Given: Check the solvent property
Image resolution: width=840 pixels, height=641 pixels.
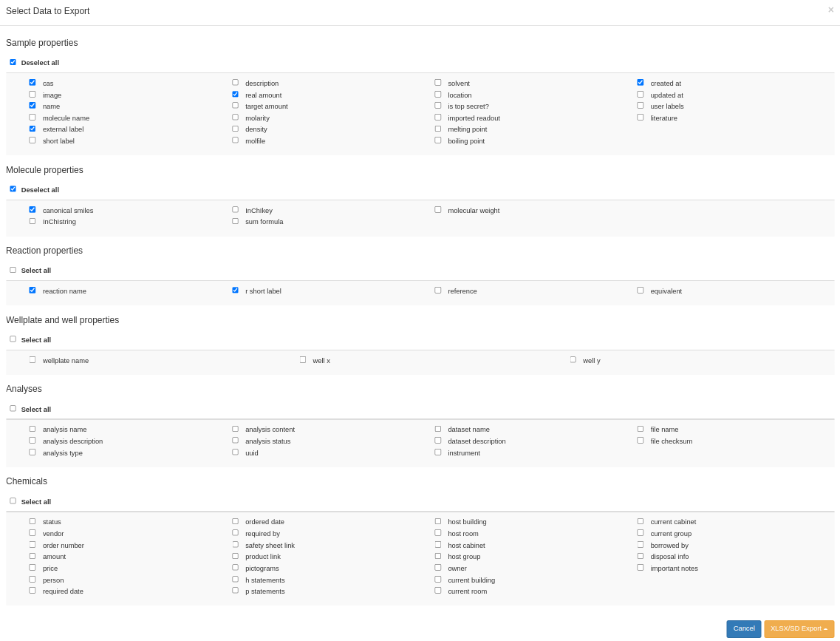Looking at the screenshot, I should click(x=437, y=82).
